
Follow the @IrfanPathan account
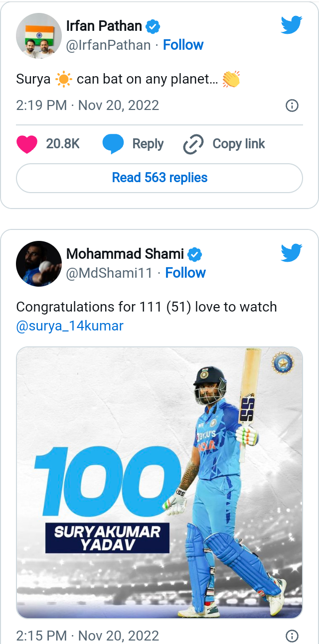pyautogui.click(x=183, y=45)
